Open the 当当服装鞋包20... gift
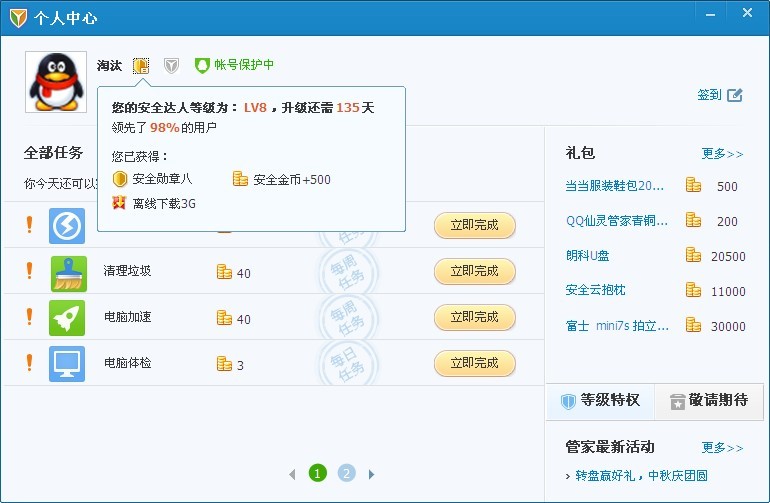Viewport: 770px width, 503px height. tap(614, 186)
